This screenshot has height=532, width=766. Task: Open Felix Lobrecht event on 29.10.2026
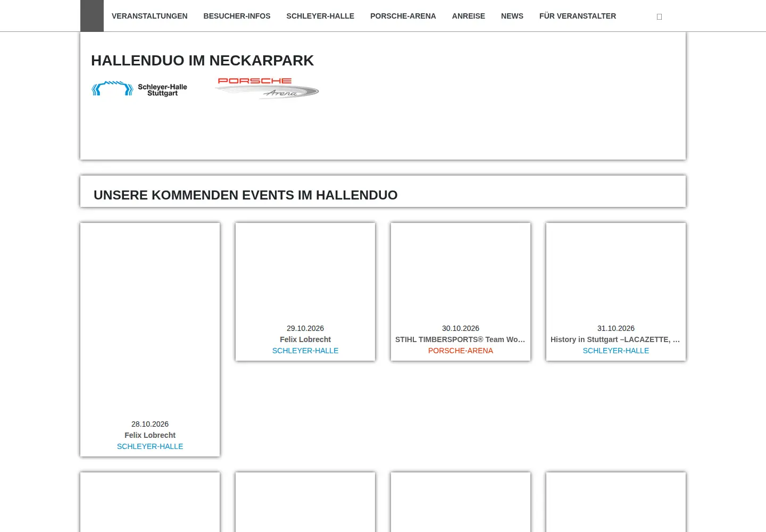click(305, 339)
